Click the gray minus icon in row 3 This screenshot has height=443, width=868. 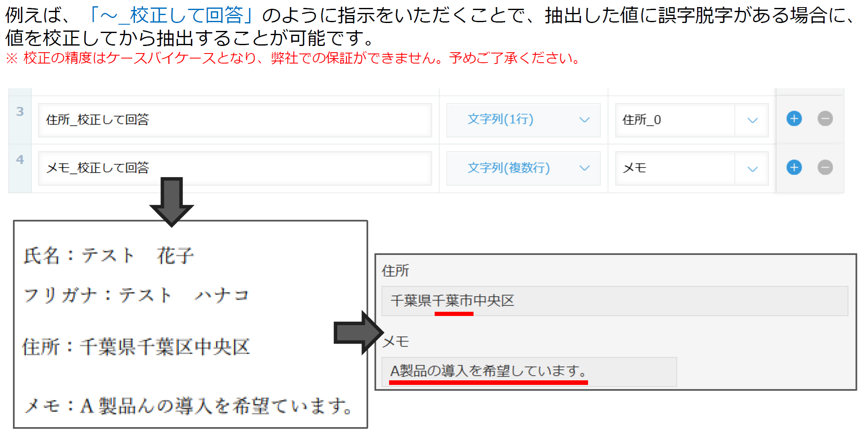825,119
